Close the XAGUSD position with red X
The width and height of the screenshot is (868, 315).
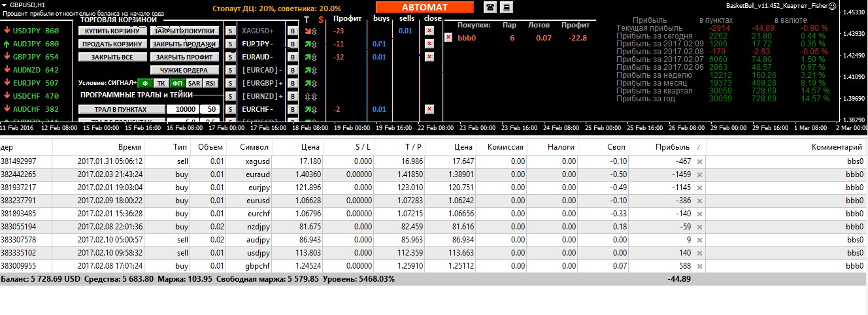429,31
